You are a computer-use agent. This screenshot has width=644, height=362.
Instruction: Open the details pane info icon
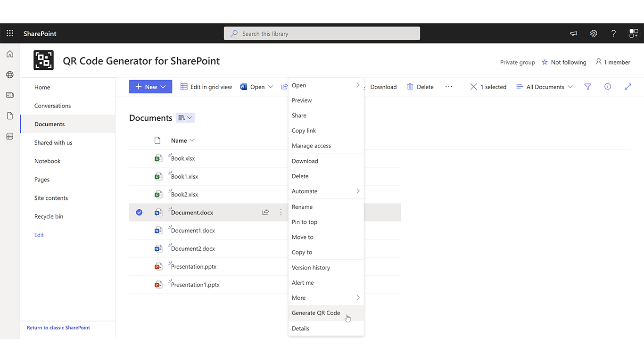[x=608, y=87]
